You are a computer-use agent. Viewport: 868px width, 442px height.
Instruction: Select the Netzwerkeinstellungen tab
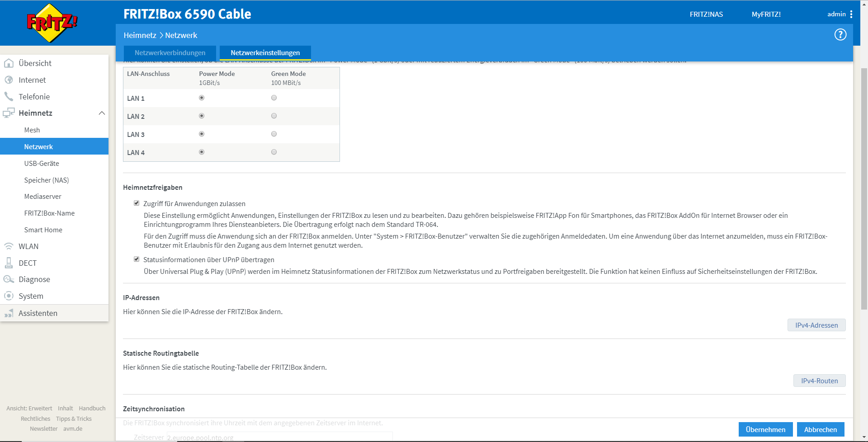coord(265,53)
